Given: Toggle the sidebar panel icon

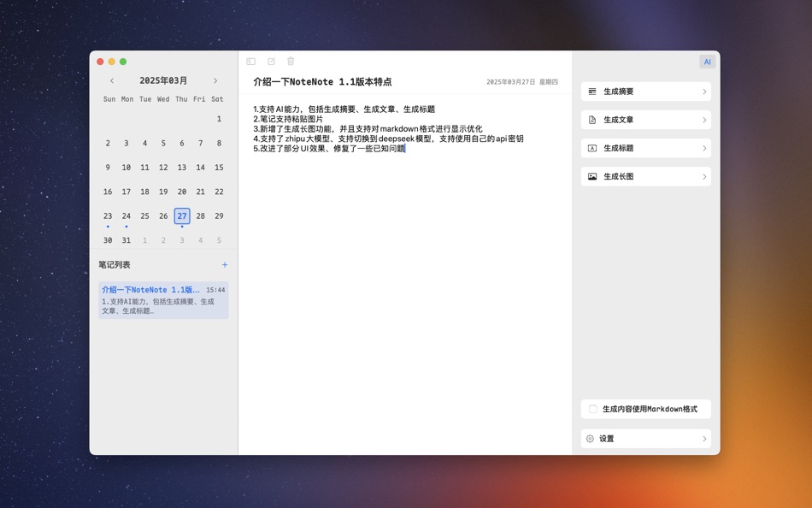Looking at the screenshot, I should pyautogui.click(x=250, y=61).
